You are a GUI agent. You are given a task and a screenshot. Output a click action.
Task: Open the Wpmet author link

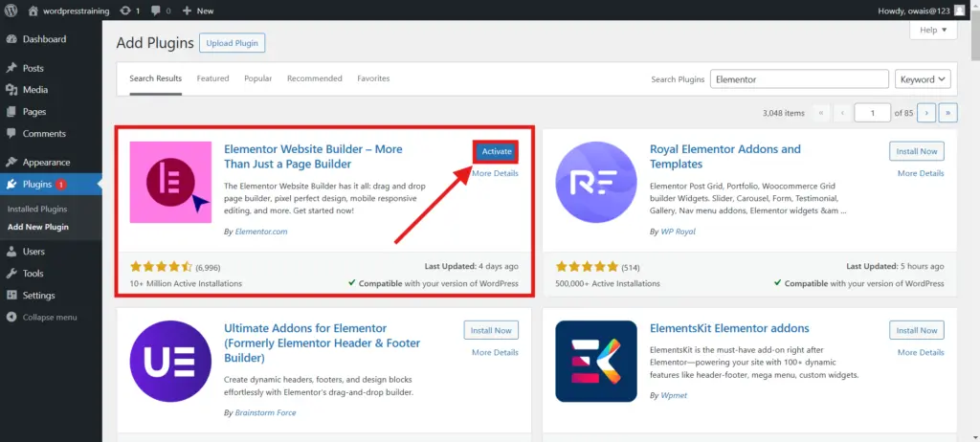click(675, 395)
